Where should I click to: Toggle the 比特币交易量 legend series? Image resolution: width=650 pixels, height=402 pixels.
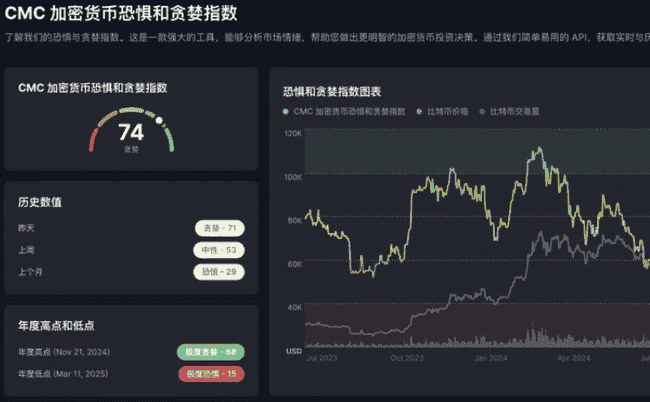click(x=509, y=111)
